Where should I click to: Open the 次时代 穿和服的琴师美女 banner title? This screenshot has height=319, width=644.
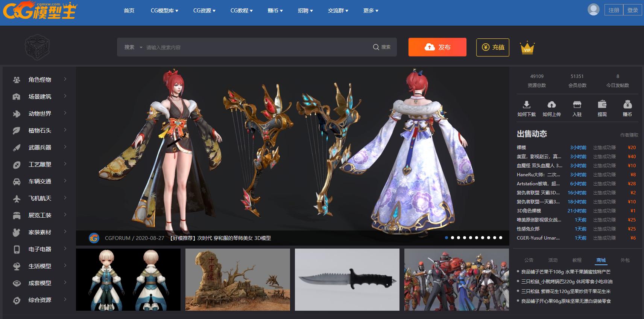(220, 238)
